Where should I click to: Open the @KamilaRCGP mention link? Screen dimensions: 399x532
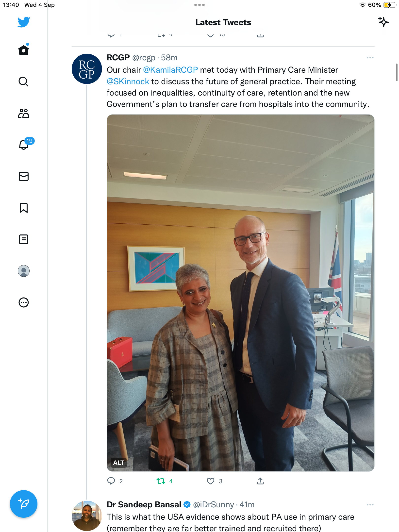[x=170, y=70]
